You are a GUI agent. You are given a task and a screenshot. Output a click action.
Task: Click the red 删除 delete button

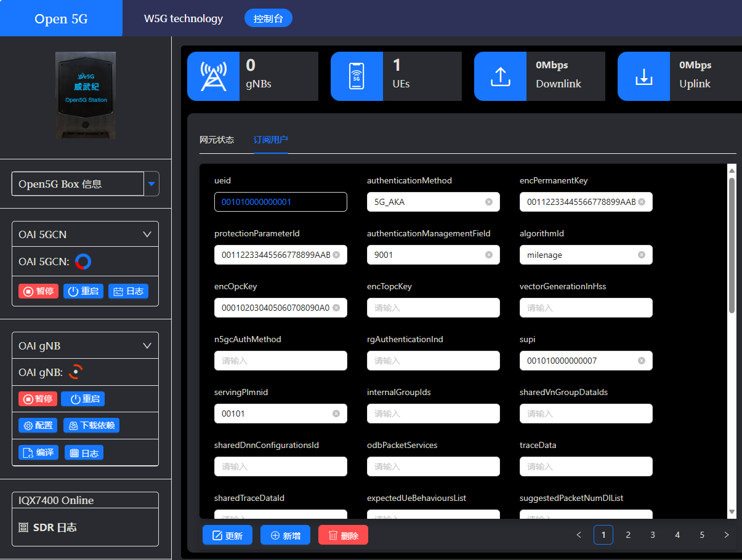click(x=343, y=535)
